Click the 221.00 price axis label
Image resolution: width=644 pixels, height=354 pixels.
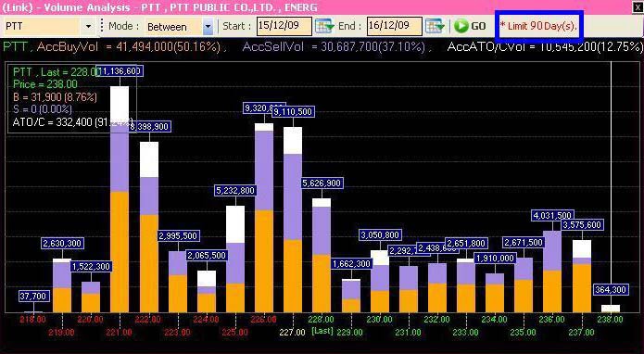point(120,333)
